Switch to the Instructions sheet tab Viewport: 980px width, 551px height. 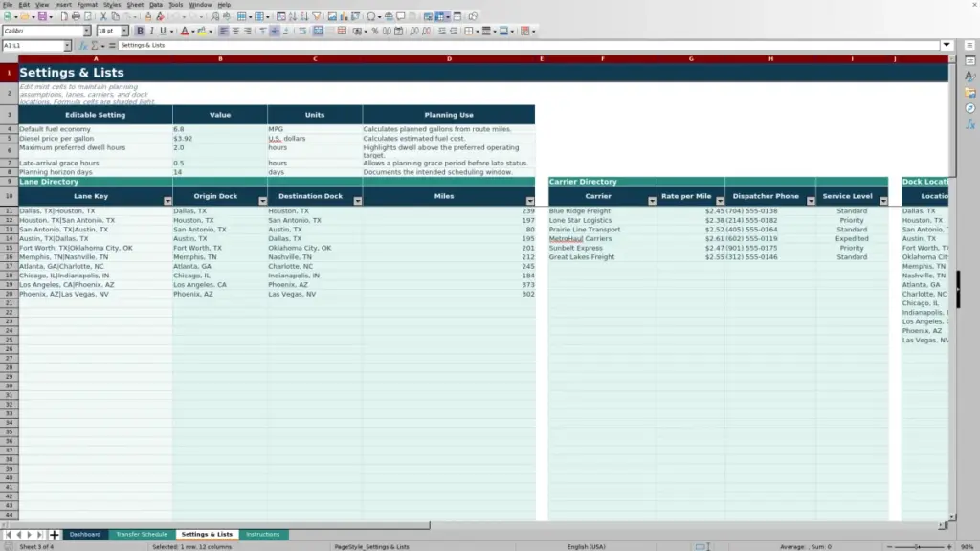click(x=262, y=534)
